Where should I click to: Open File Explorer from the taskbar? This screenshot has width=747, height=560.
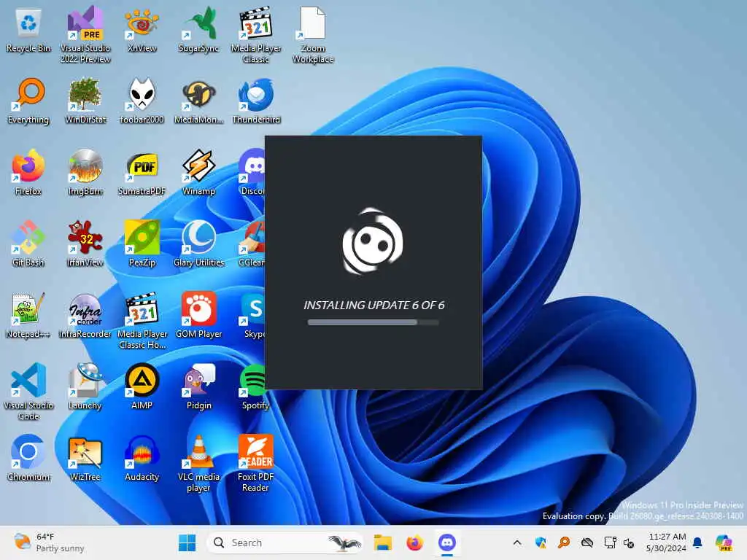point(383,542)
